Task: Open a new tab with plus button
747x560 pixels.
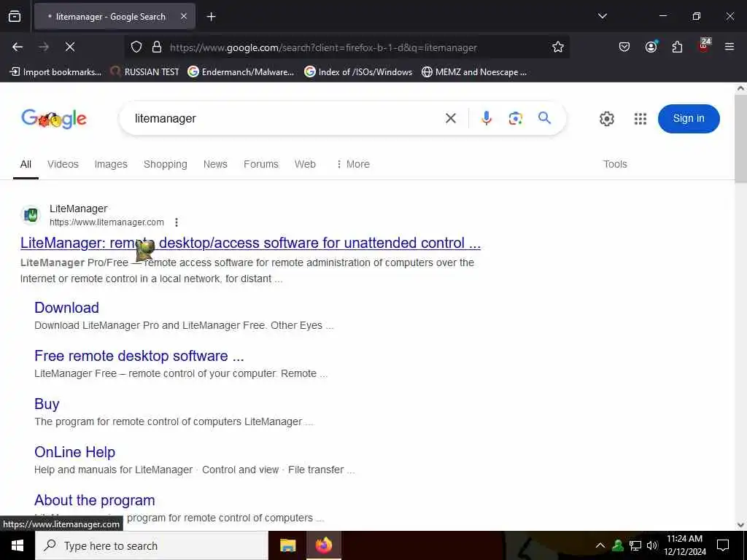Action: (211, 17)
